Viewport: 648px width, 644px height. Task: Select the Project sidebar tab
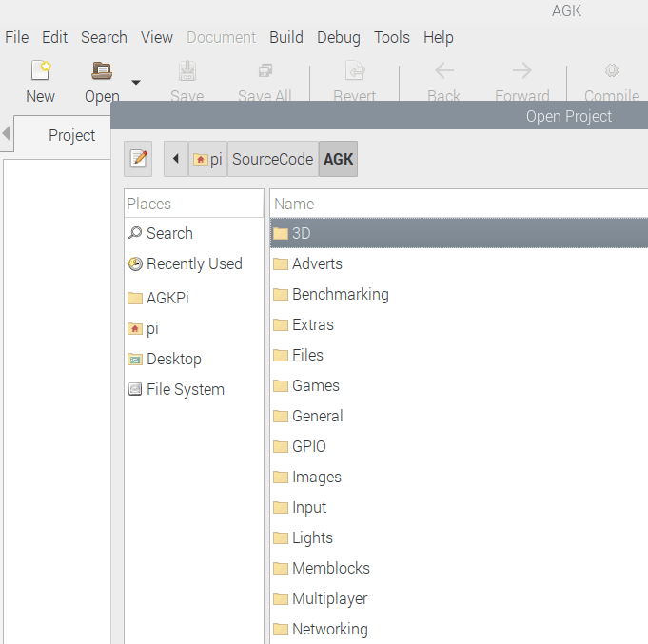(x=71, y=135)
